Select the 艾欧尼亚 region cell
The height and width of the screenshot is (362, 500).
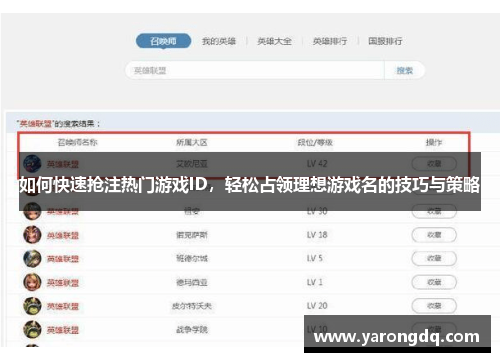pos(192,164)
